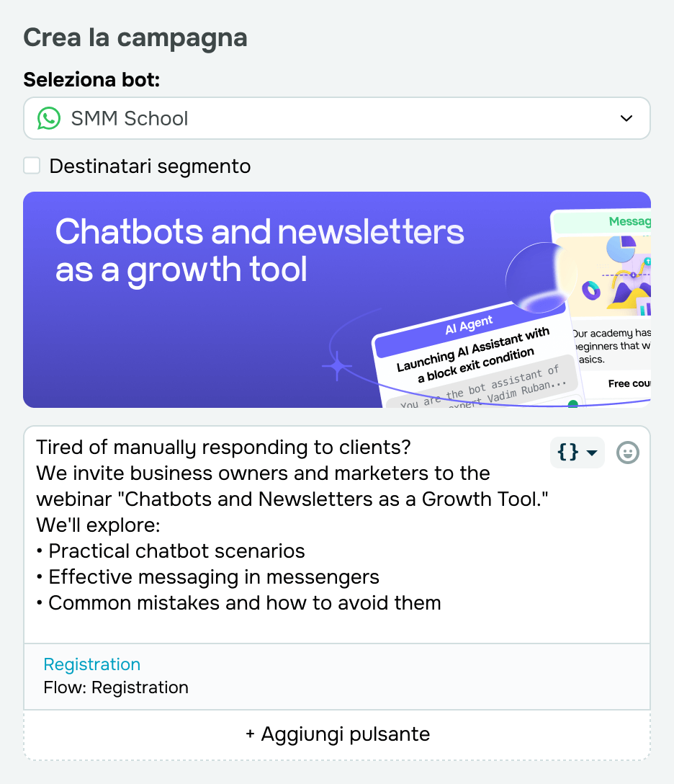Click the Crea la campagna heading
This screenshot has width=674, height=784.
point(135,37)
